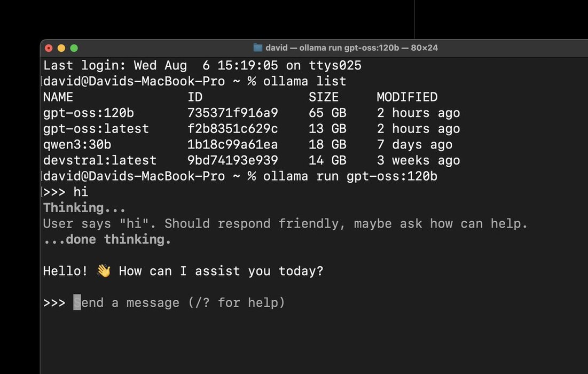The height and width of the screenshot is (374, 588).
Task: Click the gpt-oss:latest model name
Action: click(x=96, y=129)
